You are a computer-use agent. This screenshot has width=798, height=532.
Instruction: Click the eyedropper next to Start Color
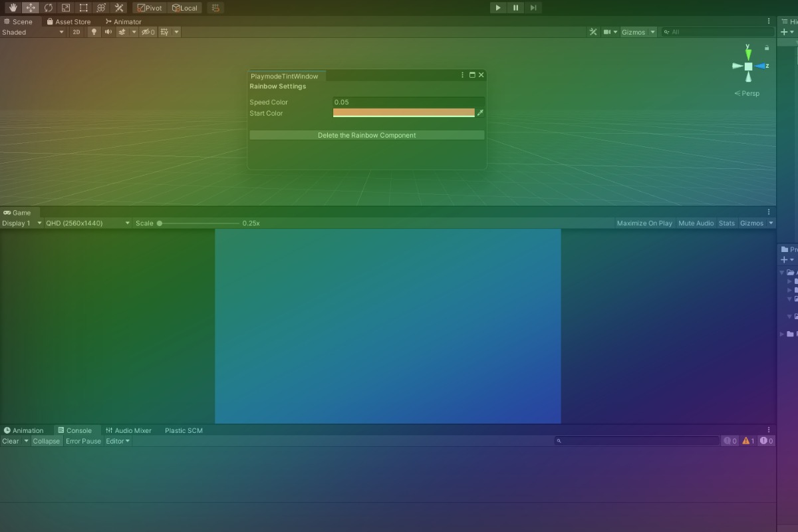[480, 113]
